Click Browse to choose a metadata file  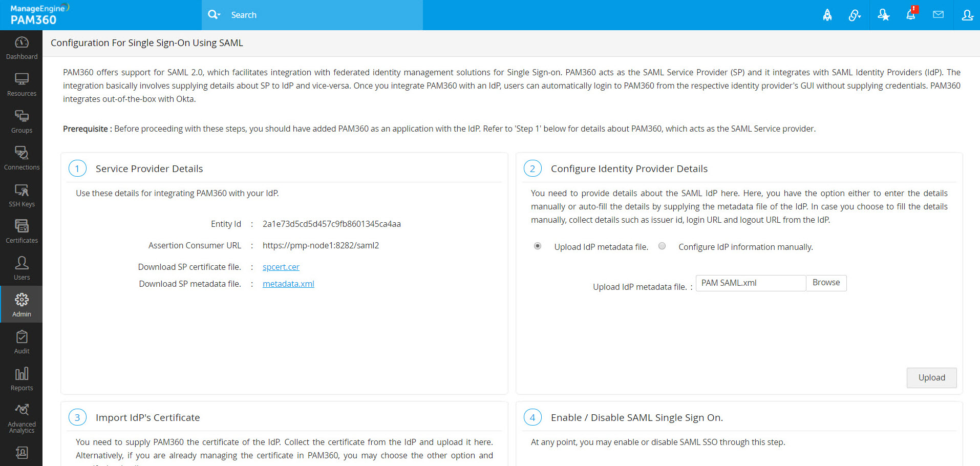tap(826, 283)
